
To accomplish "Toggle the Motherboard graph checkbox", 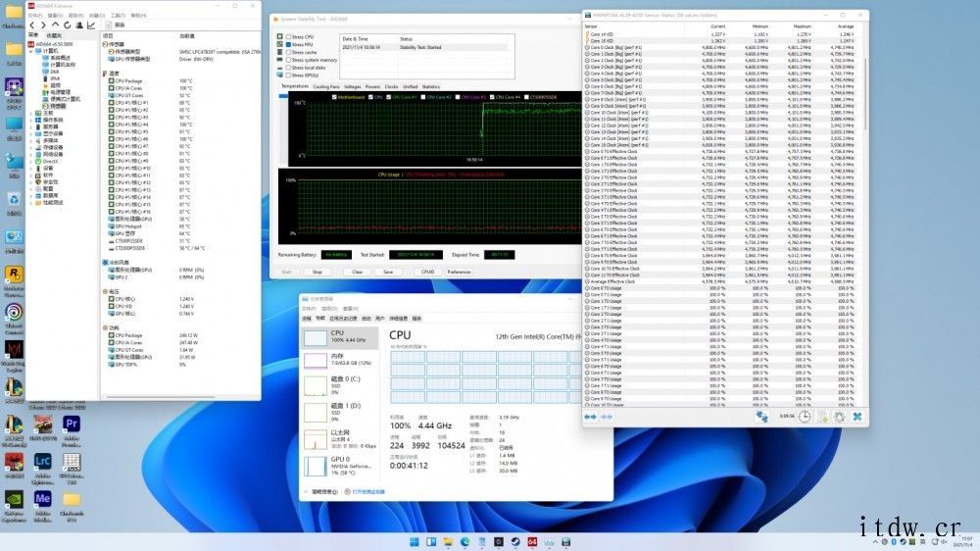I will [334, 97].
